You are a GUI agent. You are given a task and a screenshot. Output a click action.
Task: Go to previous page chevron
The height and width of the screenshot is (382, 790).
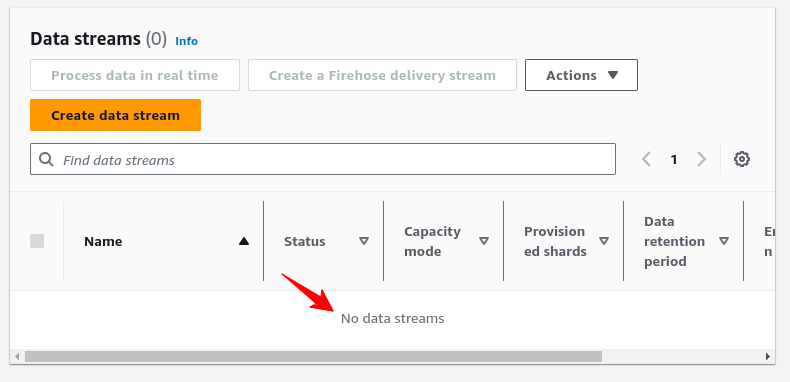(x=646, y=159)
